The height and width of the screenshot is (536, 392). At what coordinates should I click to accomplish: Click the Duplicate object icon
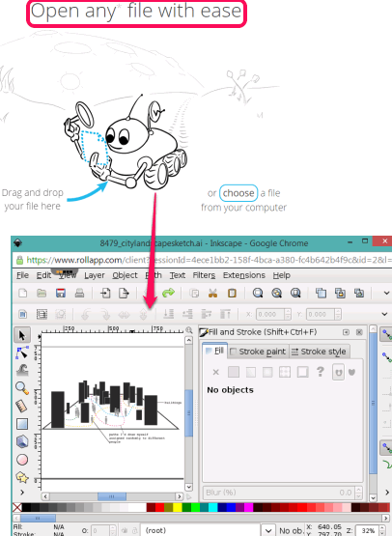(x=321, y=293)
